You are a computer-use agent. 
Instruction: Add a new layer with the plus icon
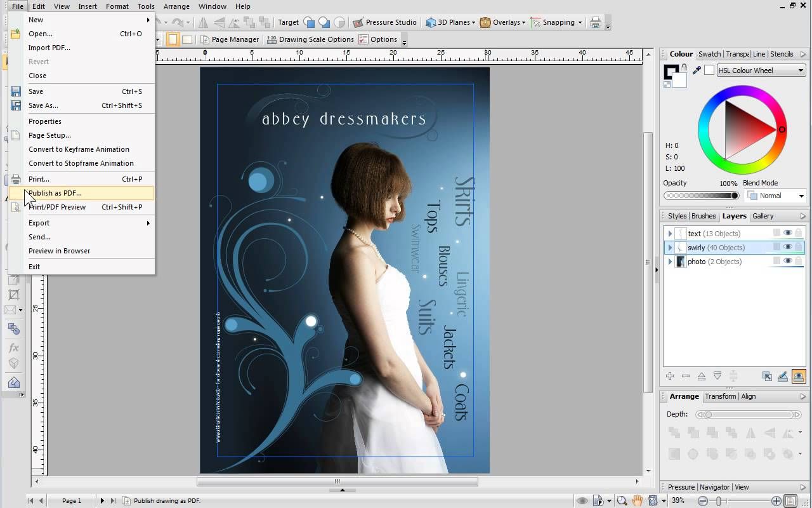click(670, 376)
